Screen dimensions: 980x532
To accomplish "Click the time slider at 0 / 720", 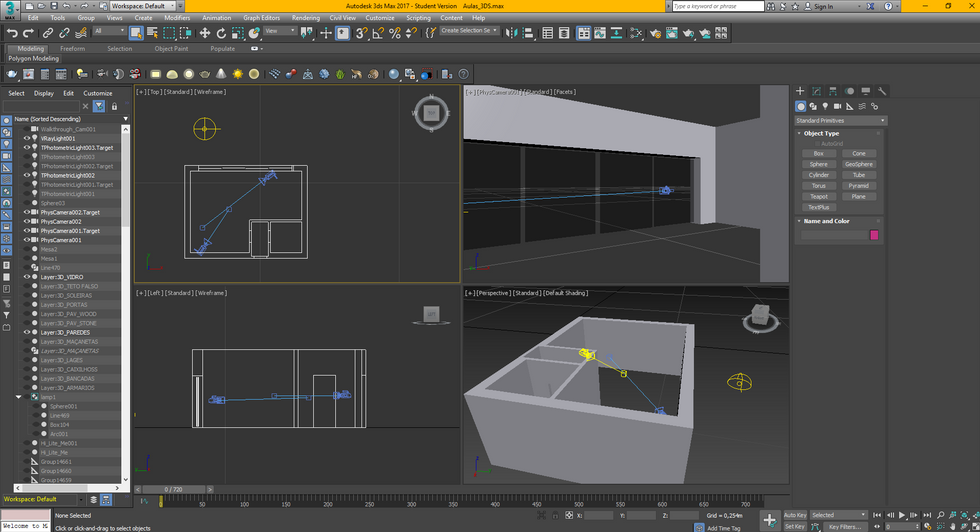I will (174, 489).
